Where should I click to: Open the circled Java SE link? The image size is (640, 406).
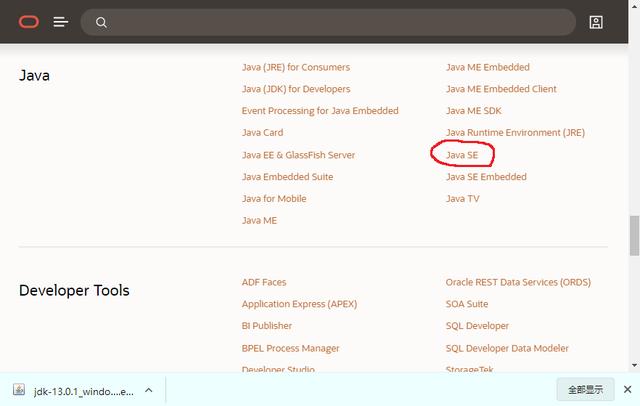462,155
